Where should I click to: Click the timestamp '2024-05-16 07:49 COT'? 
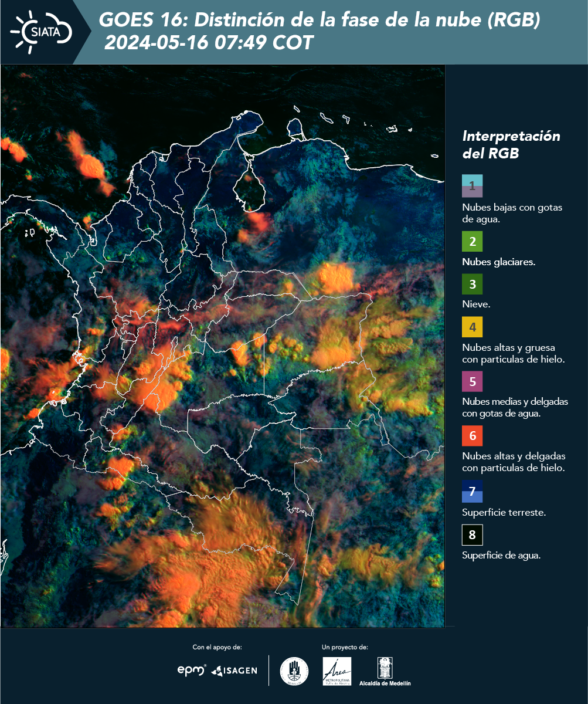click(209, 43)
